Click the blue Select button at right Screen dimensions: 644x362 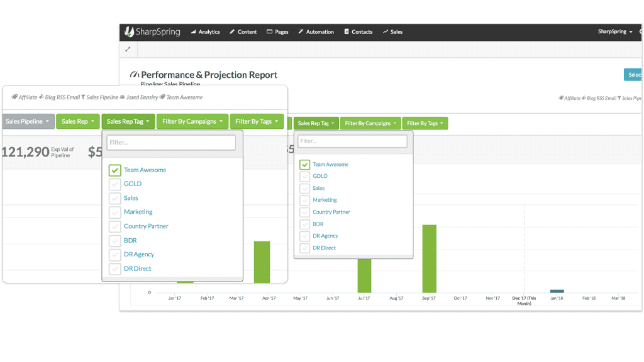(633, 75)
